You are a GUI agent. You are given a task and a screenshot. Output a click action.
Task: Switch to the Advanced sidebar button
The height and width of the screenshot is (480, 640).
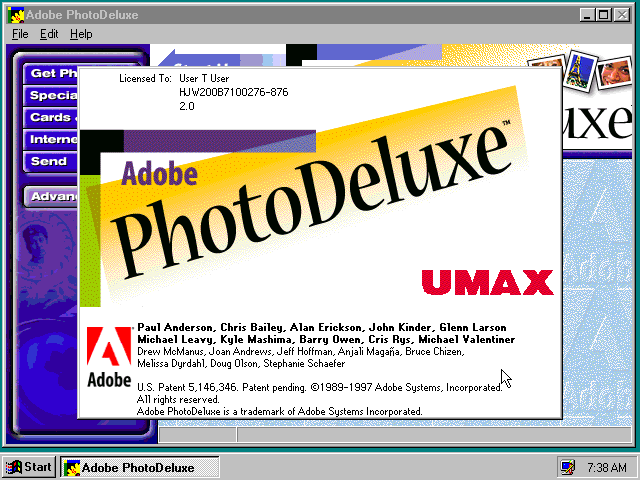[x=51, y=196]
